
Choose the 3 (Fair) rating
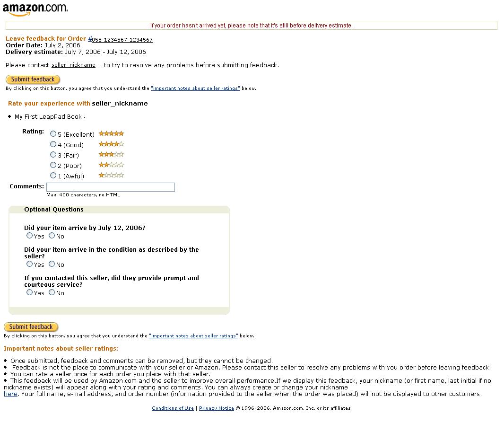pyautogui.click(x=53, y=155)
